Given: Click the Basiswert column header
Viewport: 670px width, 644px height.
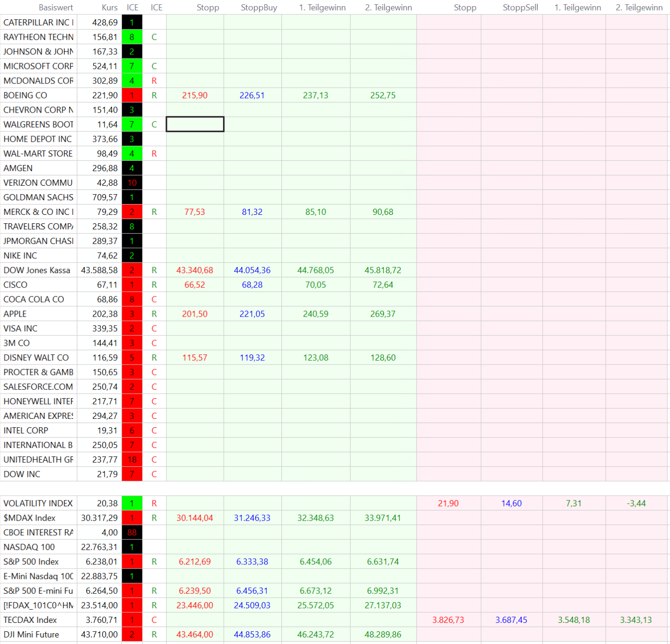Looking at the screenshot, I should [x=56, y=8].
